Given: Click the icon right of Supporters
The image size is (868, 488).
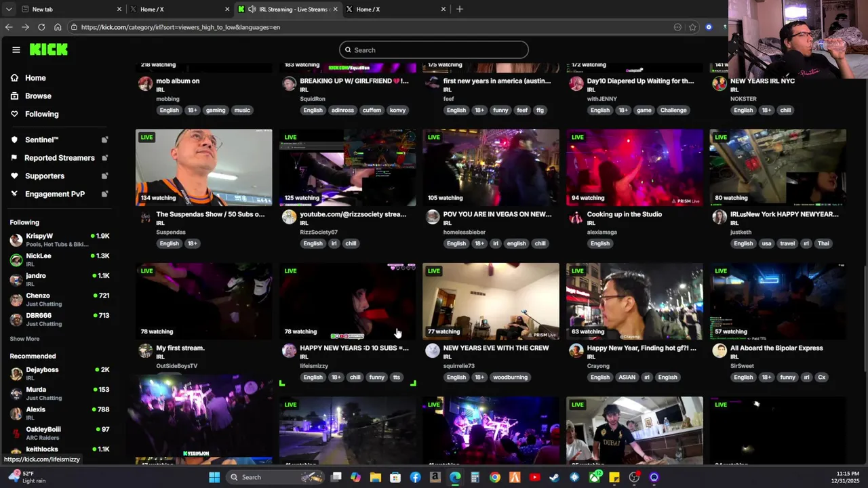Looking at the screenshot, I should tap(104, 176).
